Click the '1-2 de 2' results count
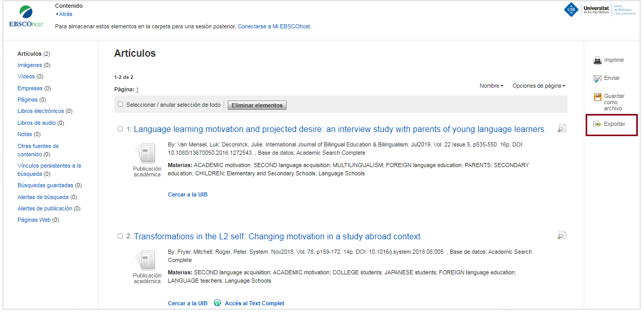 tap(123, 77)
